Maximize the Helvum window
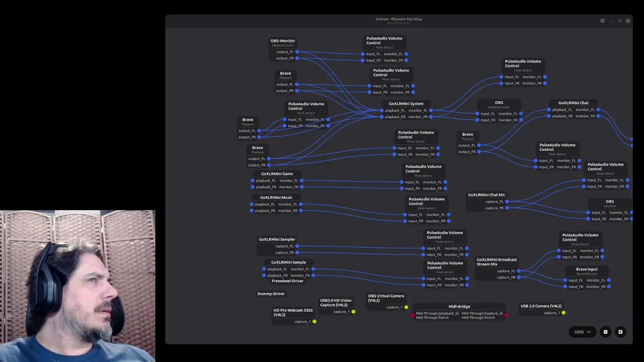 620,21
